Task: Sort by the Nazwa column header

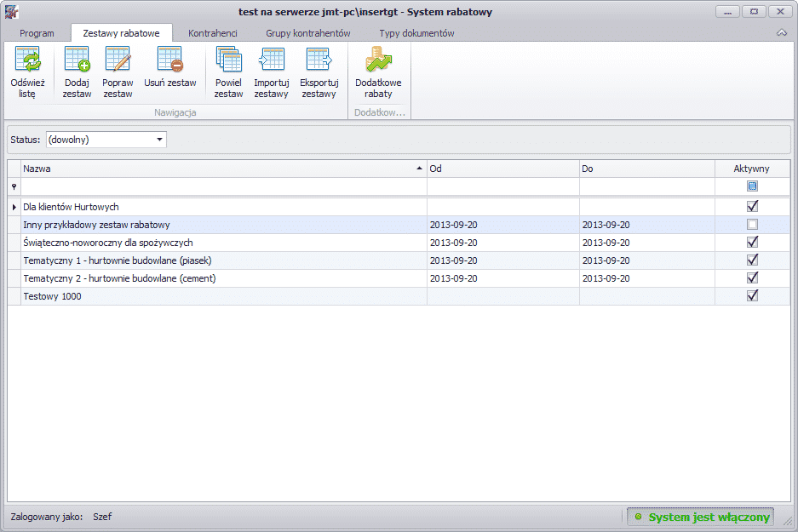Action: pyautogui.click(x=223, y=169)
